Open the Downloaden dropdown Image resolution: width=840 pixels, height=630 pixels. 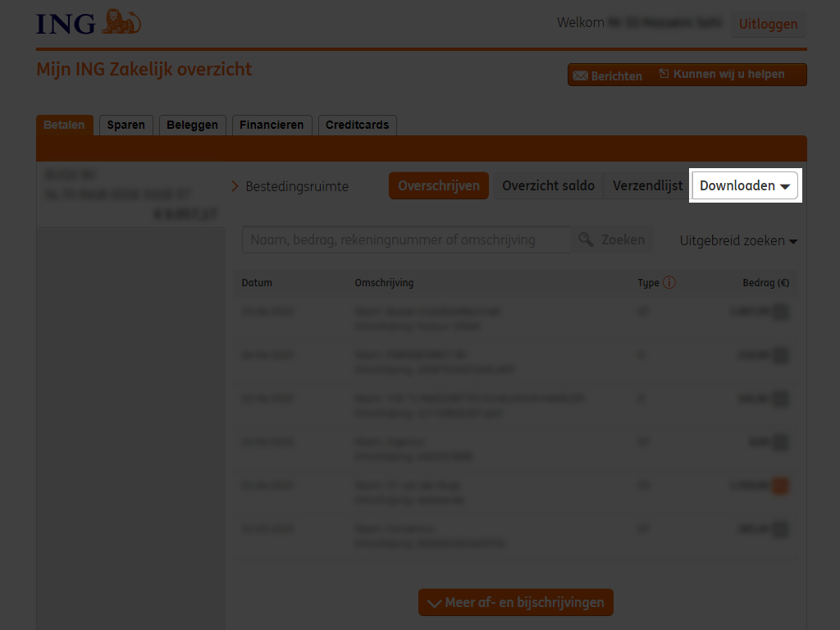click(x=744, y=185)
